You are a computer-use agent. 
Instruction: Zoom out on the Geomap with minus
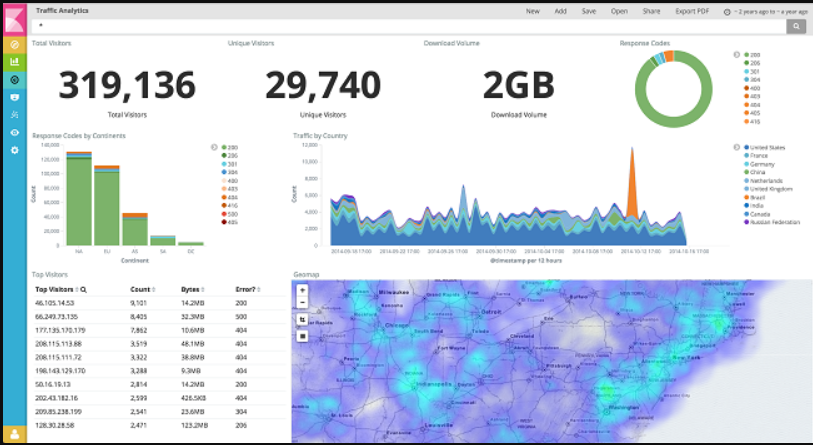(x=302, y=302)
